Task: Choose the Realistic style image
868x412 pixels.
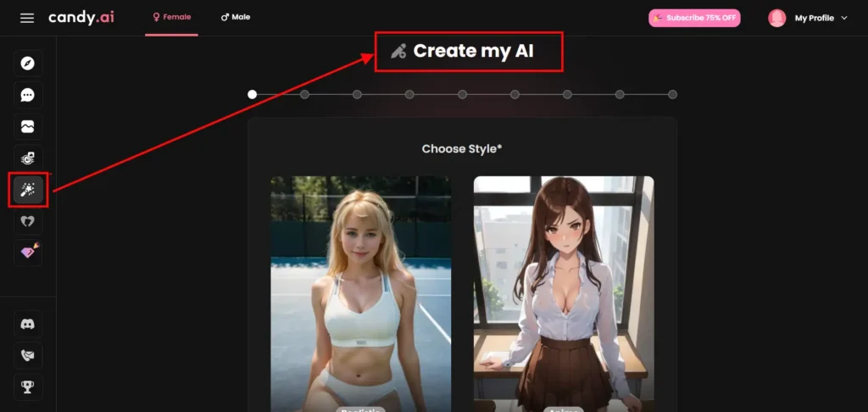Action: point(361,294)
